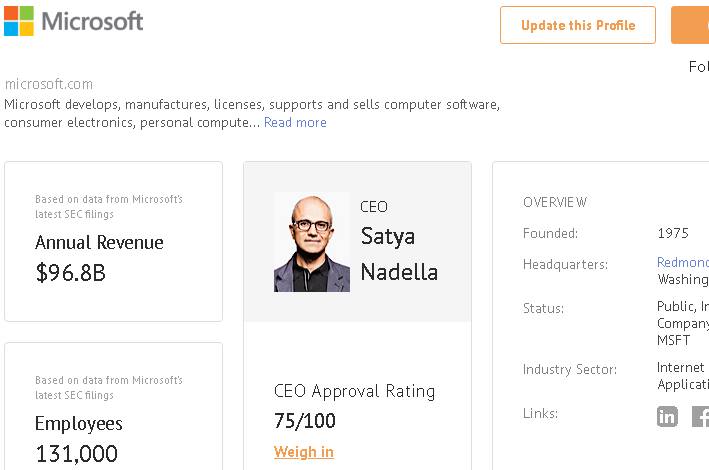The height and width of the screenshot is (470, 709).
Task: Click the Weigh in link
Action: [304, 452]
